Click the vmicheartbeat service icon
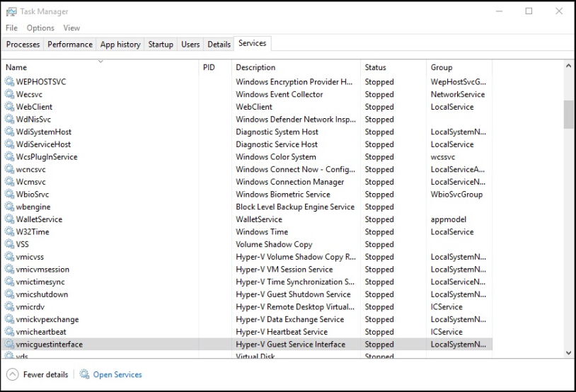 click(10, 332)
